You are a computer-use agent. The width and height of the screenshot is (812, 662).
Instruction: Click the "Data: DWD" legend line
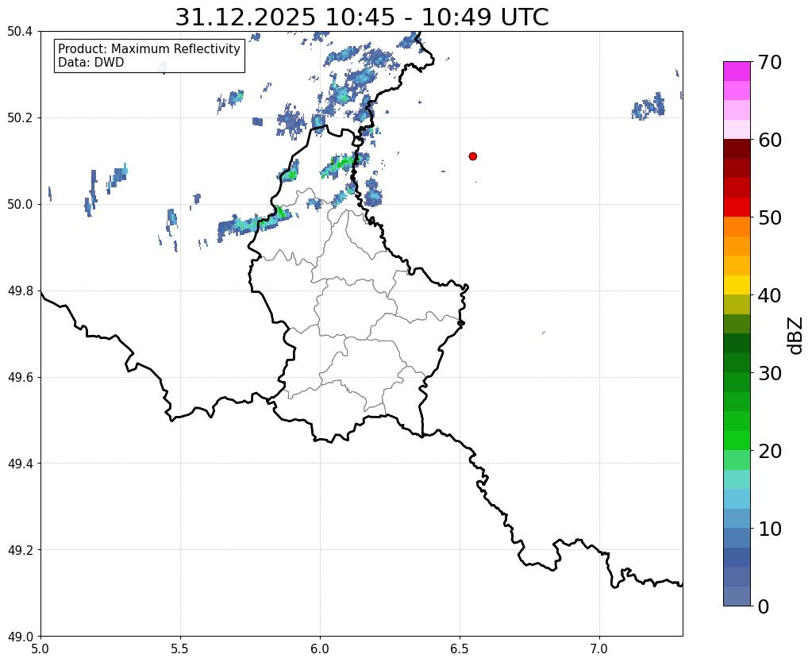click(x=91, y=63)
